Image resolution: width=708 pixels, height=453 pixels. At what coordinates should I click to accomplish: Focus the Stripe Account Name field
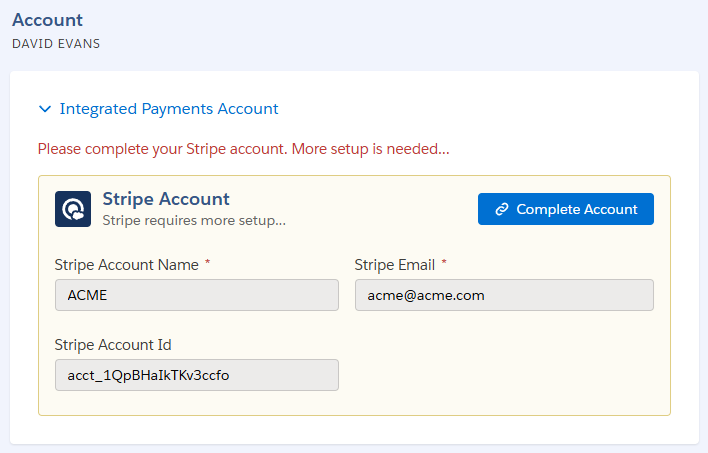(197, 295)
